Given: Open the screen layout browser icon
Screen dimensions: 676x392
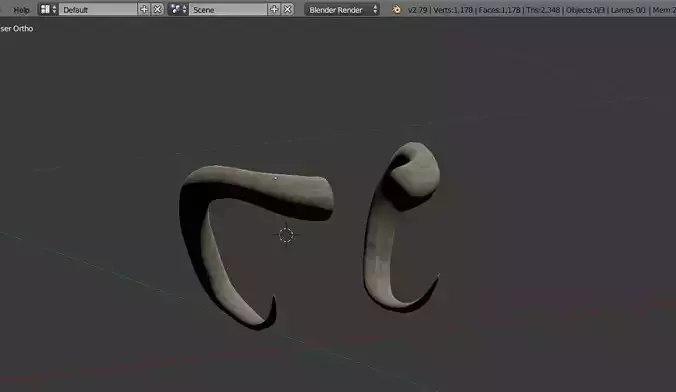Looking at the screenshot, I should tap(48, 9).
